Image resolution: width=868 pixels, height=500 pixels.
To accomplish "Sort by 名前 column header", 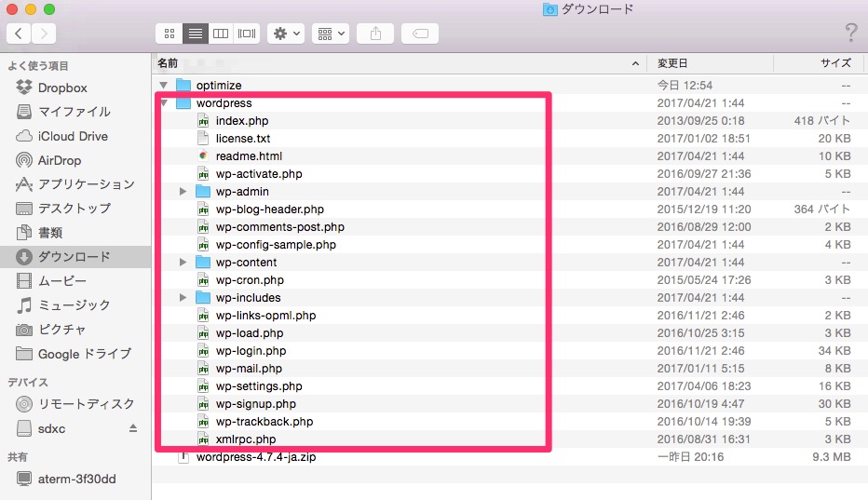I will [398, 63].
